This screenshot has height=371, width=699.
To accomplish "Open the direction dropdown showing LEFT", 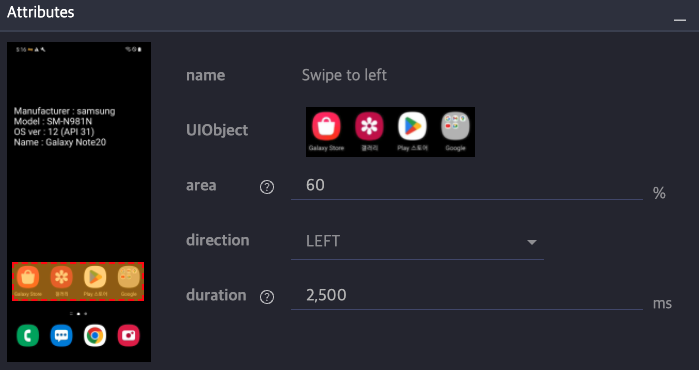I will click(417, 242).
